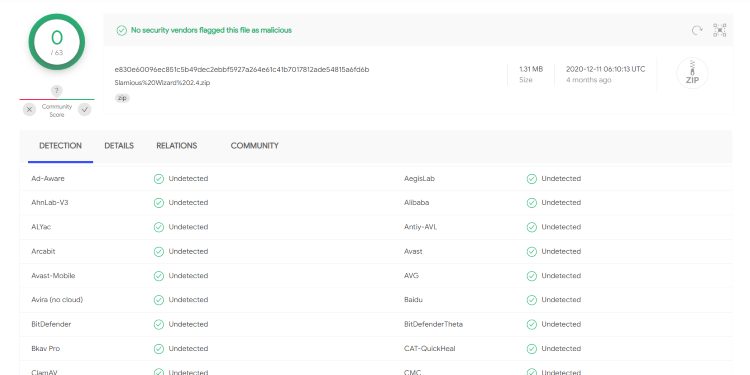Screen dimensions: 750x375
Task: Open the RELATIONS tab
Action: (176, 146)
